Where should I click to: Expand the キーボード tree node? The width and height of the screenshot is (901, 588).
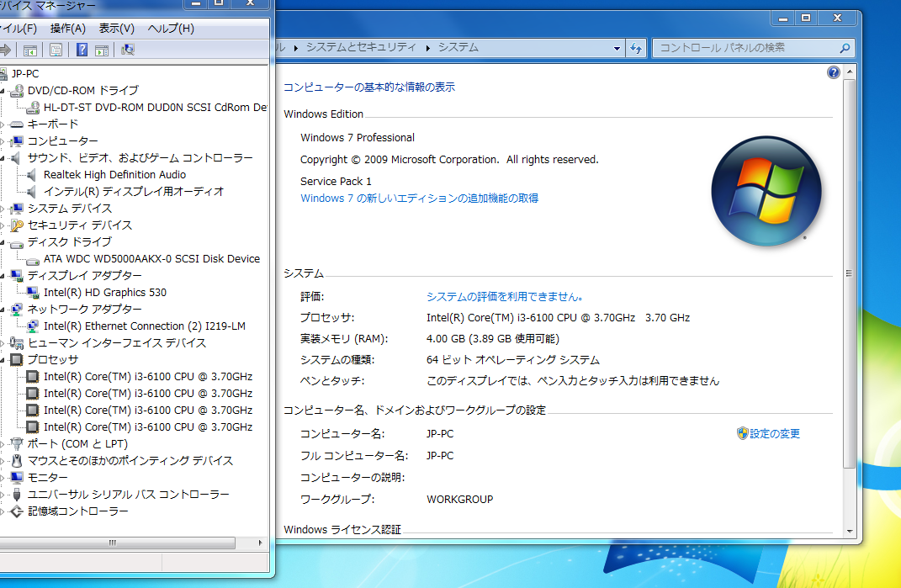pyautogui.click(x=3, y=124)
